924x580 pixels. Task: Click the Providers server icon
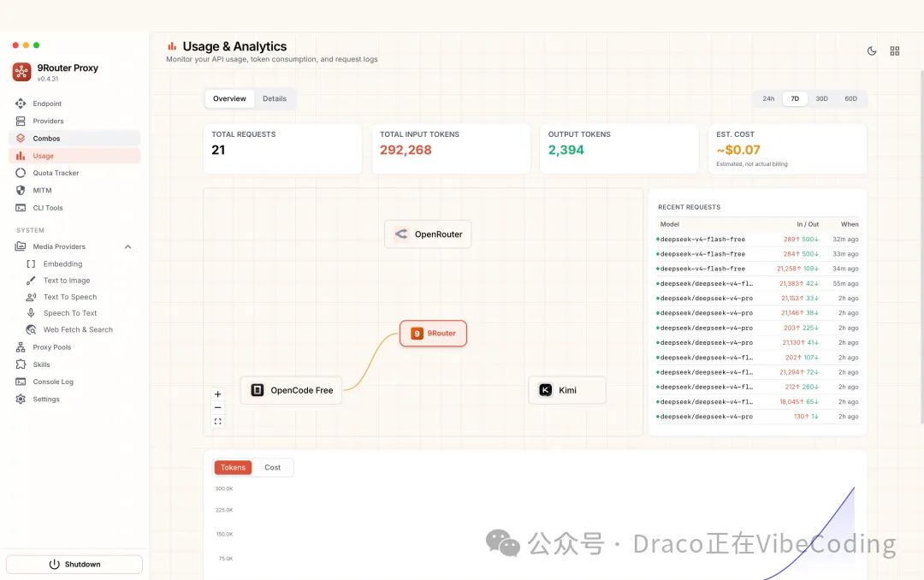point(21,121)
